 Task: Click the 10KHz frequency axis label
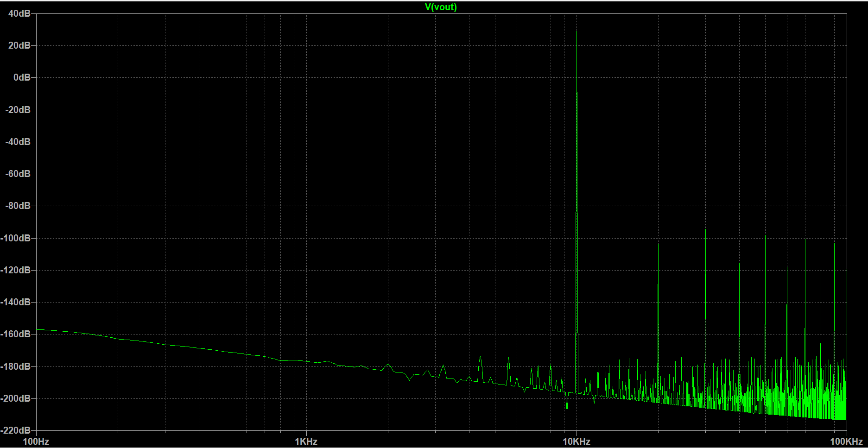[577, 442]
